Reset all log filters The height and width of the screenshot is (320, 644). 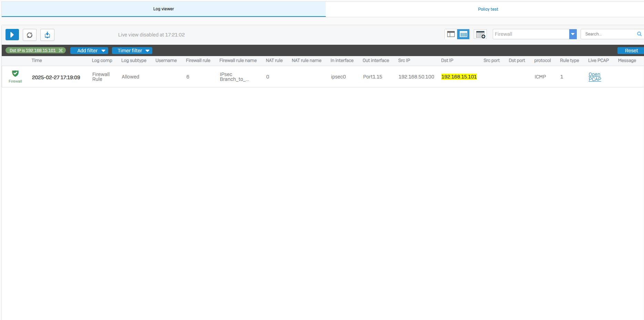tap(631, 51)
